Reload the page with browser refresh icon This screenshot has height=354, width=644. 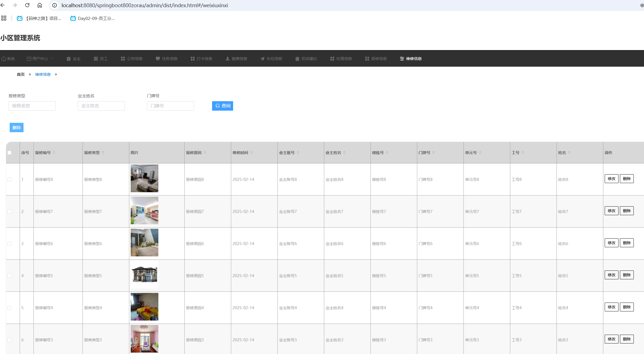pyautogui.click(x=27, y=5)
